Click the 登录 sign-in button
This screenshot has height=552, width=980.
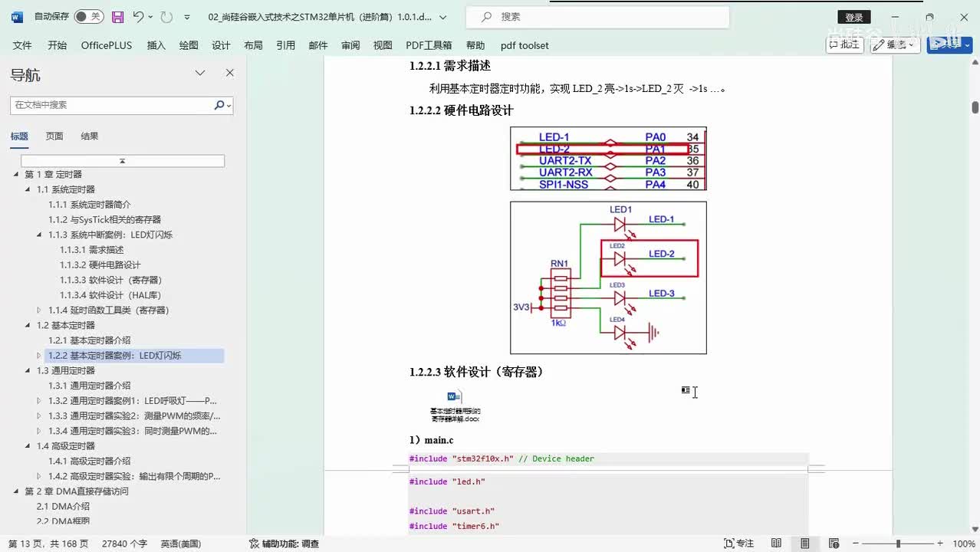pyautogui.click(x=854, y=17)
